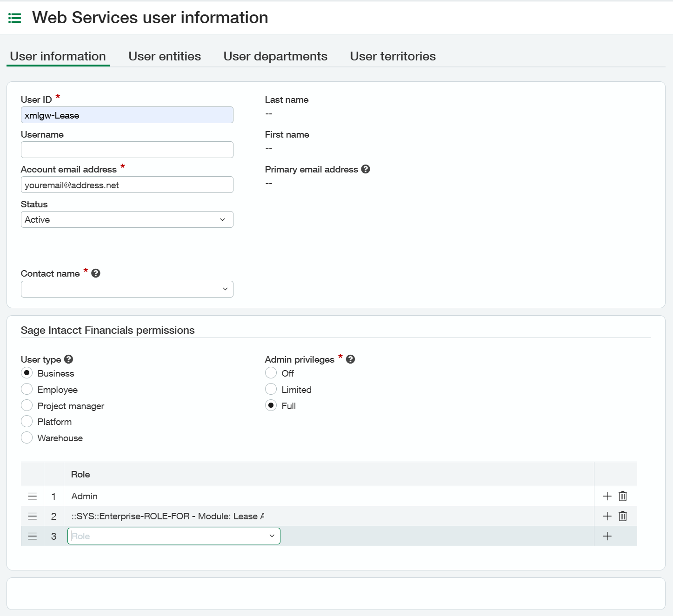673x616 pixels.
Task: Open the Status dropdown showing Active
Action: pos(127,219)
